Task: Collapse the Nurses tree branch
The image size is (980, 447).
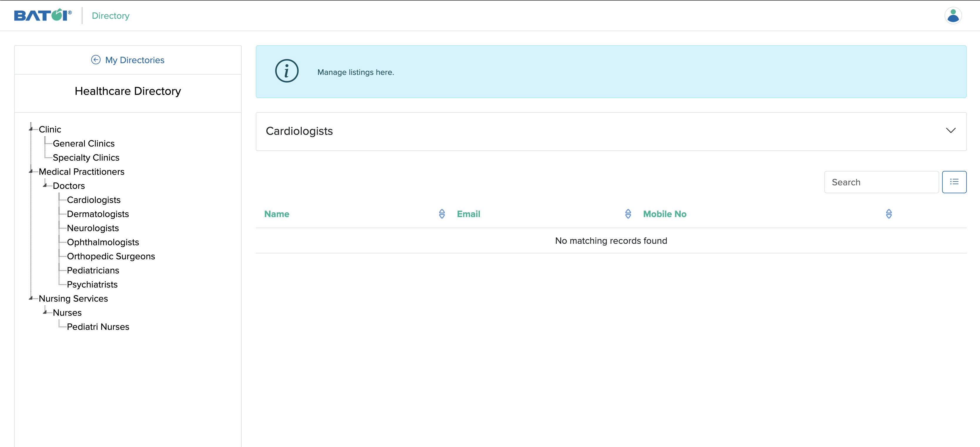Action: tap(45, 312)
